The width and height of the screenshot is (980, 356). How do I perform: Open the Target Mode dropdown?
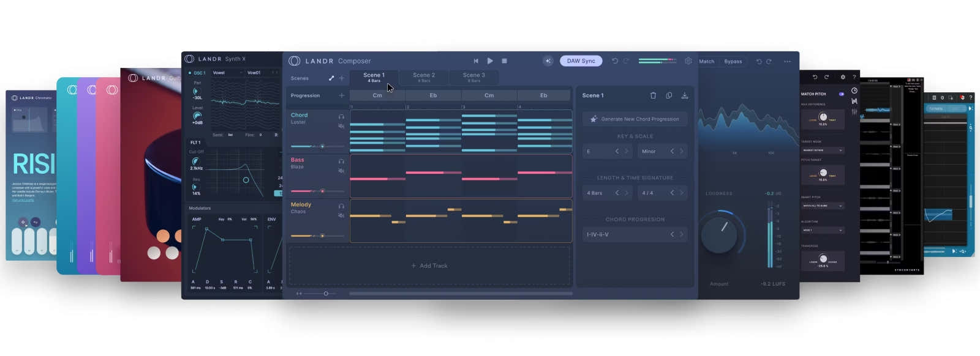click(823, 150)
